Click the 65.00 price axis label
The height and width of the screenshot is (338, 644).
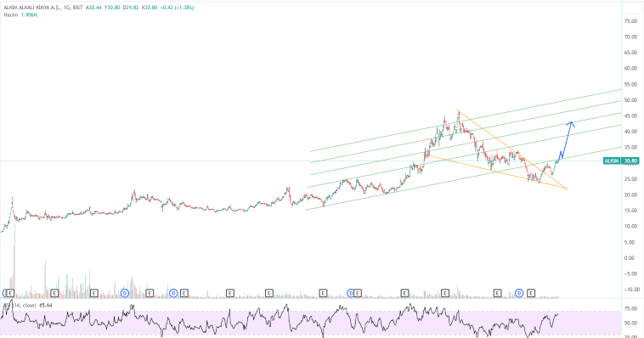tap(630, 53)
